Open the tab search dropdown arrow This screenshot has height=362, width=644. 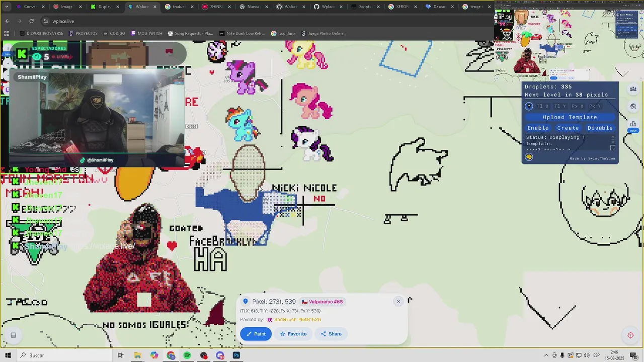[x=7, y=7]
